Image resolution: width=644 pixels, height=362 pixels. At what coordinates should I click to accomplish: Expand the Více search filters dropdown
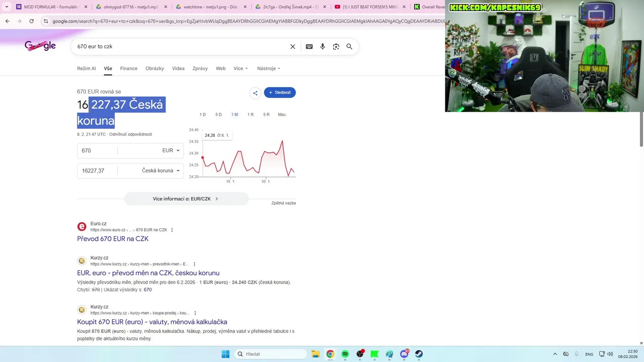coord(241,68)
